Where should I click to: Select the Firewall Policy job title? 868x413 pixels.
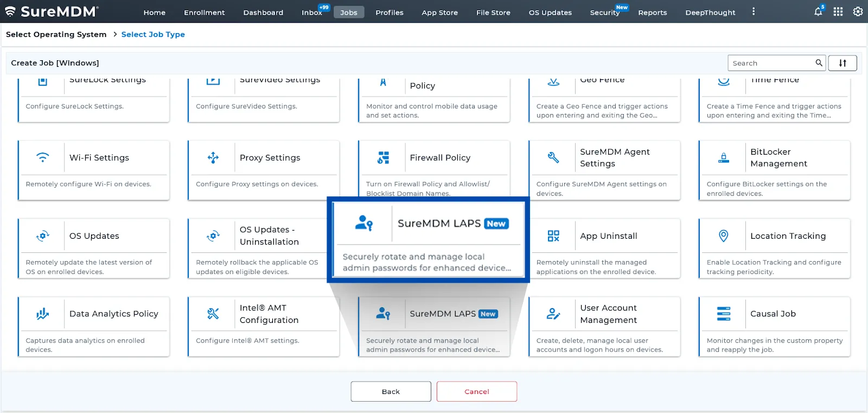coord(440,157)
